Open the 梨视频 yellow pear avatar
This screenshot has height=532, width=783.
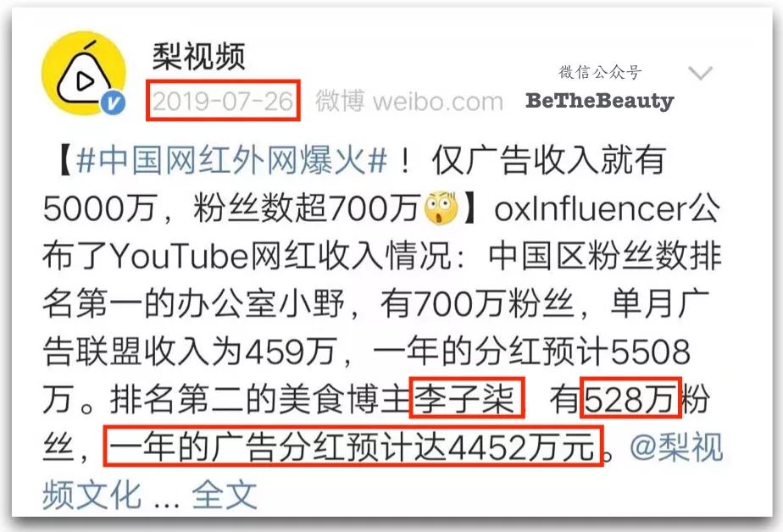(84, 73)
